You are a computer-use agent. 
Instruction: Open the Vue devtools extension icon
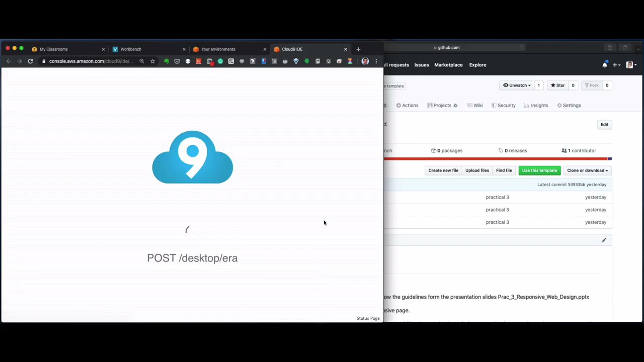(296, 61)
